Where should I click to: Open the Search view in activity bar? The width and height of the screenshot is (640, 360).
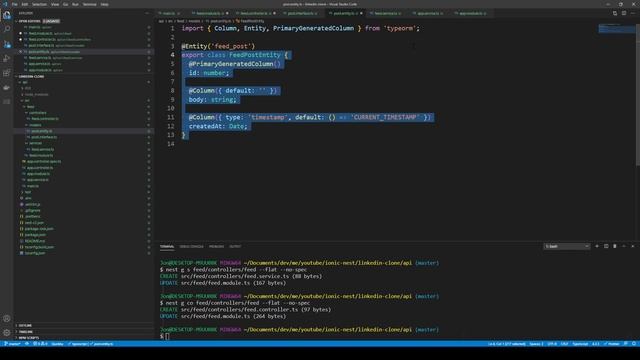click(x=7, y=29)
